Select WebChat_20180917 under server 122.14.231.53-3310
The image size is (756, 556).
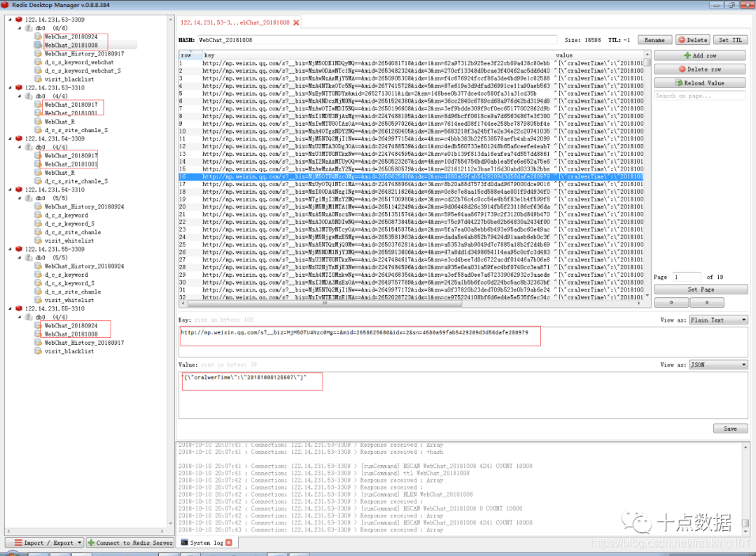point(71,105)
